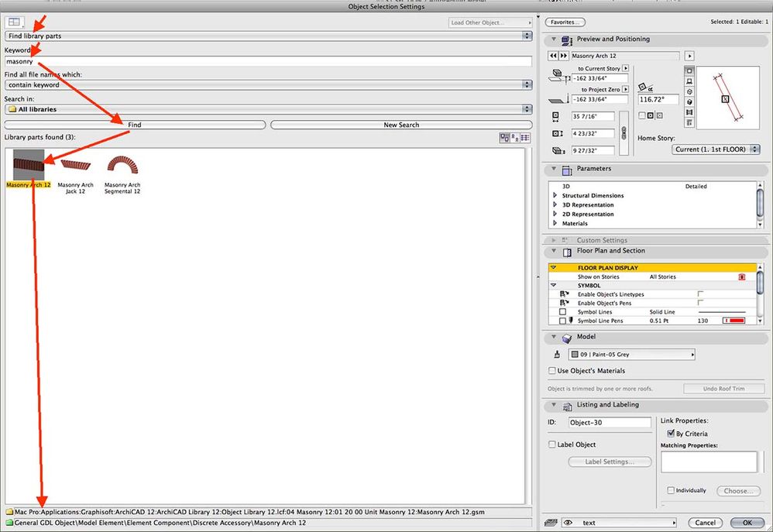
Task: Click the Floor Plan list scrollbar
Action: 760,293
